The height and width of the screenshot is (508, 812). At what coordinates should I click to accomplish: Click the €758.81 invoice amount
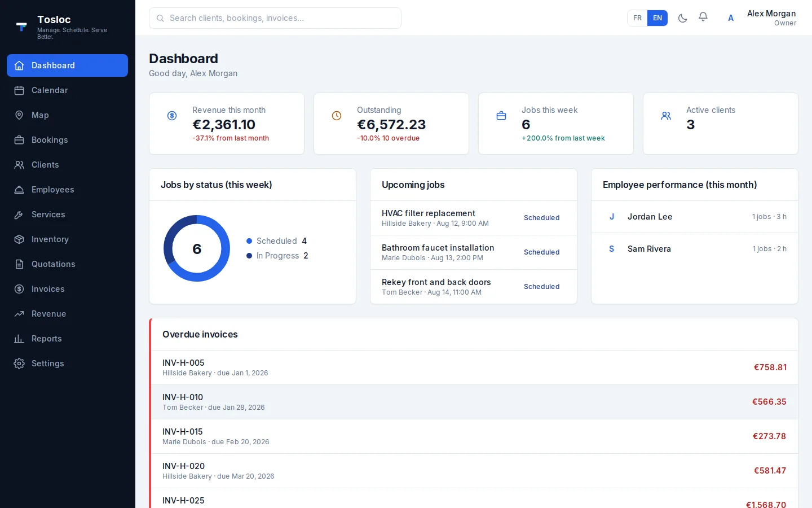770,367
